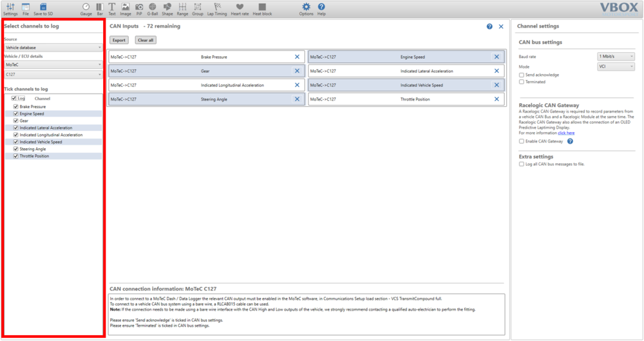Tick the Enable CAN Gateway checkbox
The image size is (644, 341).
(x=522, y=141)
